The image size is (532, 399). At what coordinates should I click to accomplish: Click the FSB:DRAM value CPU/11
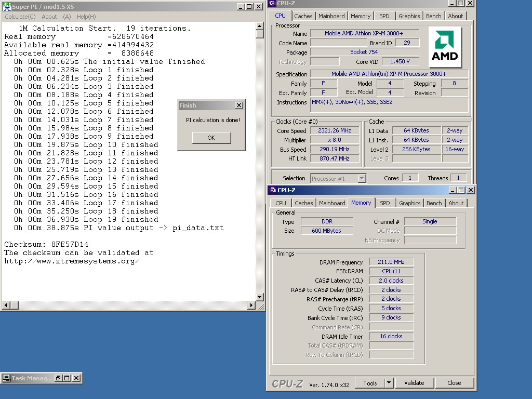point(391,271)
